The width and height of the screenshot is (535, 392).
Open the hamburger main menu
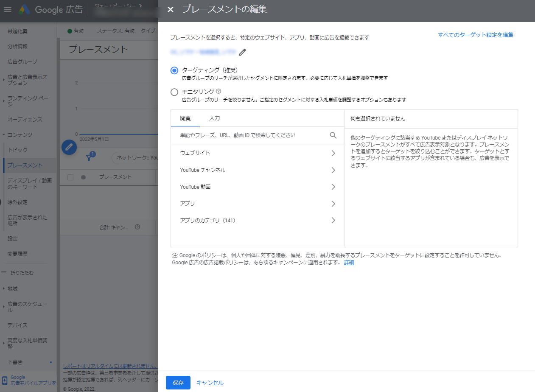(x=8, y=9)
